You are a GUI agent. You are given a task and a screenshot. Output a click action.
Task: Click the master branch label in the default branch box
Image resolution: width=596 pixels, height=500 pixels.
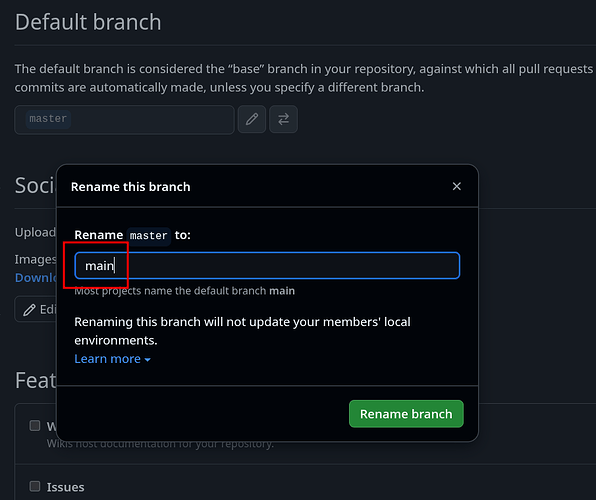[48, 119]
